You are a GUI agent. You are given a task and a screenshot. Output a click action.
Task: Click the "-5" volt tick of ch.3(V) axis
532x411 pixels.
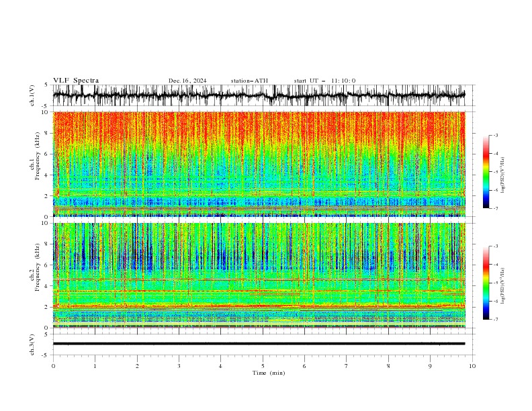click(x=45, y=355)
